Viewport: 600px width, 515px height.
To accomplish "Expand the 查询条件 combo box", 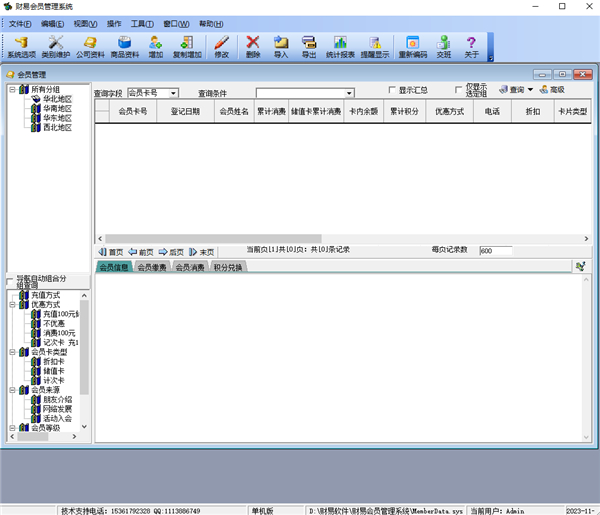I will tap(349, 93).
